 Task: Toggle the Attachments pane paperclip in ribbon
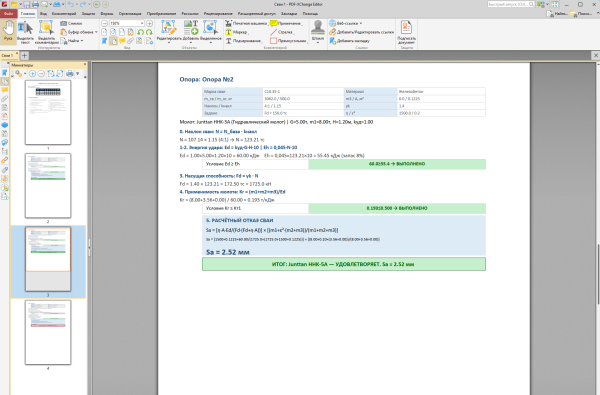[x=131, y=41]
